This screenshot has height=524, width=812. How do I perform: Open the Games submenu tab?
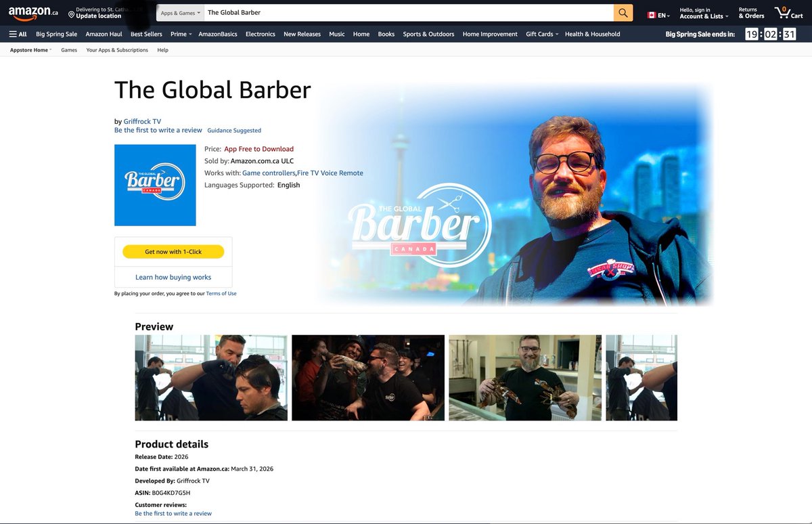point(69,50)
